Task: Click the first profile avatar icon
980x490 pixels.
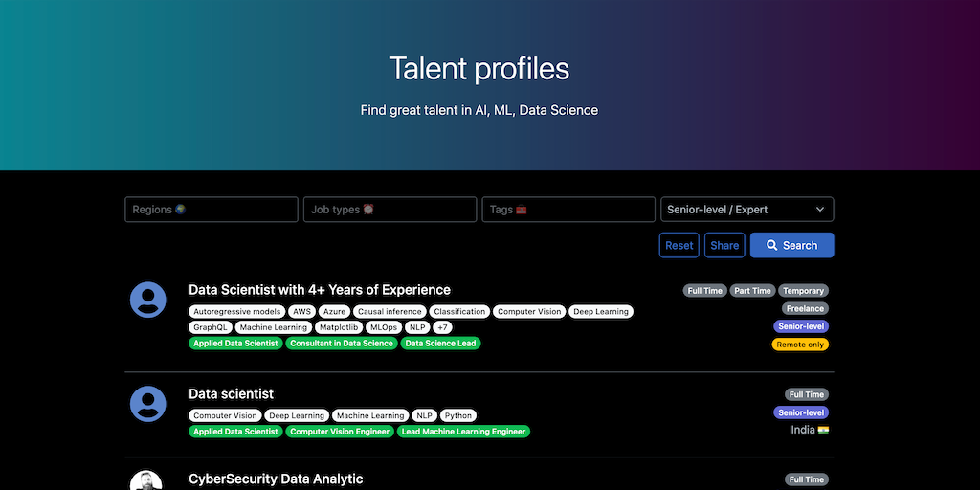Action: click(x=147, y=300)
